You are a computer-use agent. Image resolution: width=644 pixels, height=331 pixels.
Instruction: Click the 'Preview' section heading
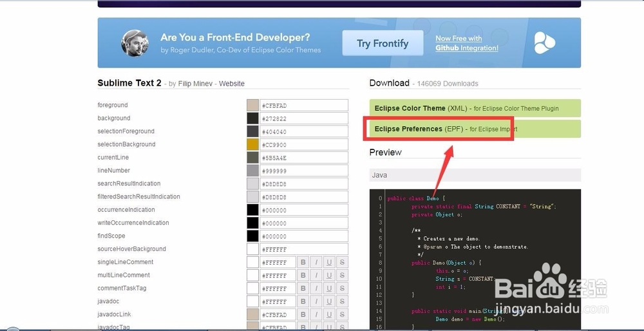tap(385, 153)
